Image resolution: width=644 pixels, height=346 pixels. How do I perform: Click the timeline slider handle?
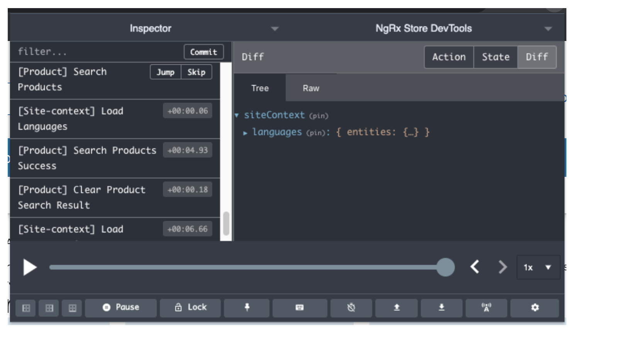point(446,267)
